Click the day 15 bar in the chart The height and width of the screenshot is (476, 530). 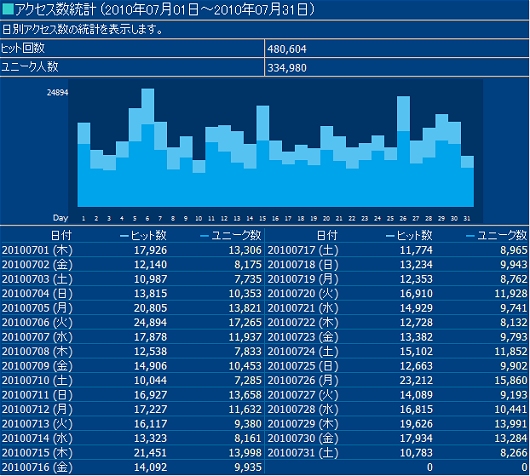coord(263,156)
